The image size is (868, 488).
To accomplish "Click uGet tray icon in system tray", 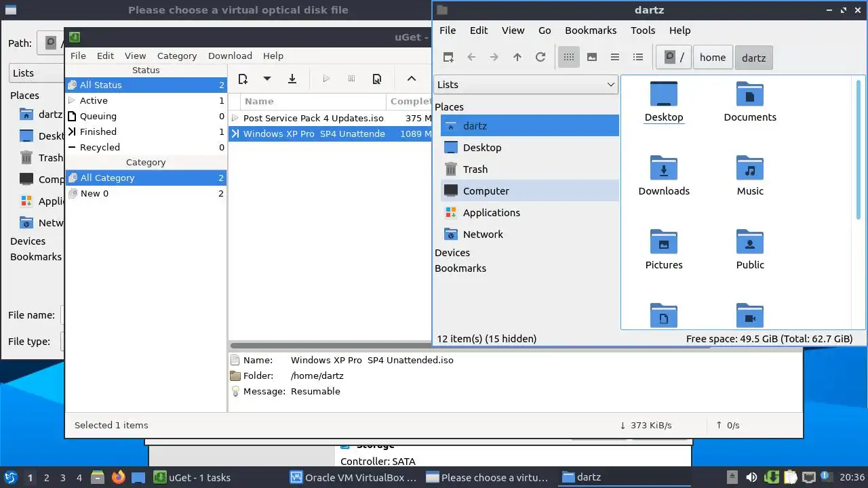I will click(x=771, y=477).
